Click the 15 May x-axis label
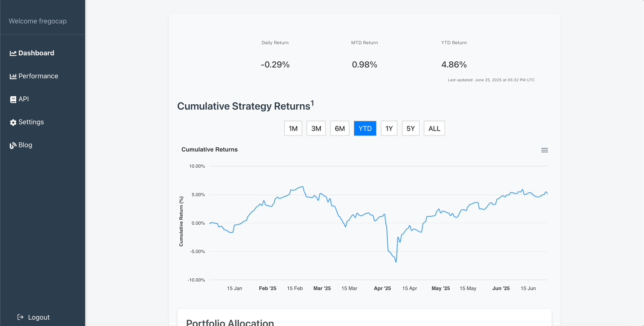Image resolution: width=644 pixels, height=326 pixels. [x=468, y=289]
